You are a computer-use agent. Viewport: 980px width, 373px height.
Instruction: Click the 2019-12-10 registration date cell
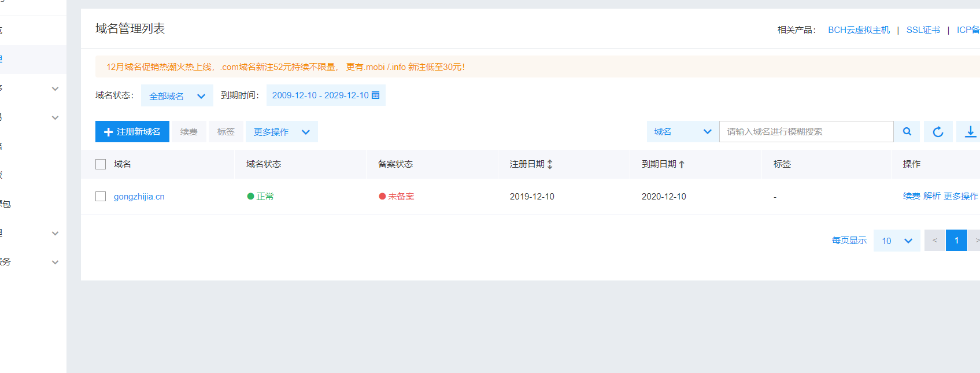tap(532, 197)
